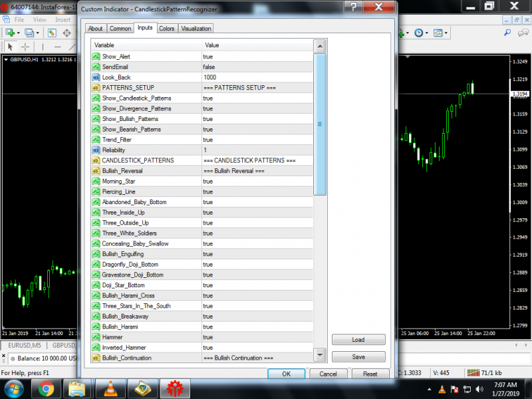Select the Abandoned_Baby_Bottom variable
Image resolution: width=532 pixels, height=399 pixels.
coord(134,202)
